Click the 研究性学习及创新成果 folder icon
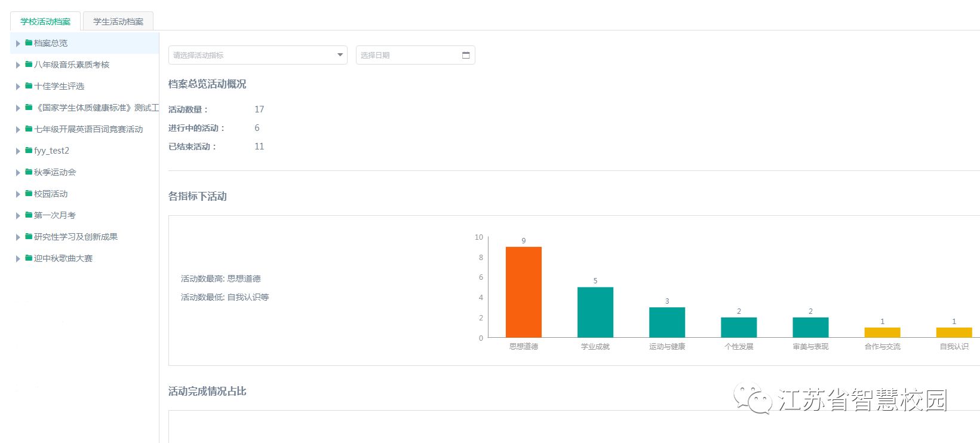The image size is (980, 443). [x=29, y=237]
